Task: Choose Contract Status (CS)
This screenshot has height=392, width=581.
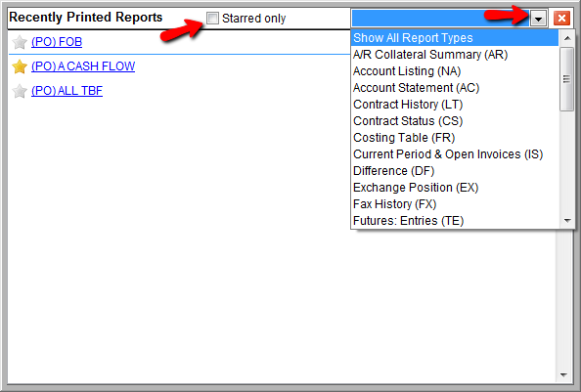Action: pyautogui.click(x=455, y=121)
